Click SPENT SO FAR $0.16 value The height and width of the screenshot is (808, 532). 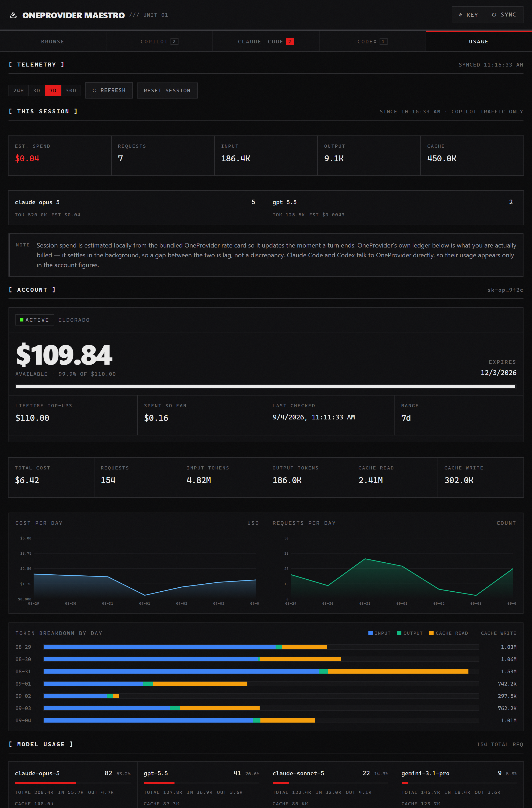pos(156,418)
